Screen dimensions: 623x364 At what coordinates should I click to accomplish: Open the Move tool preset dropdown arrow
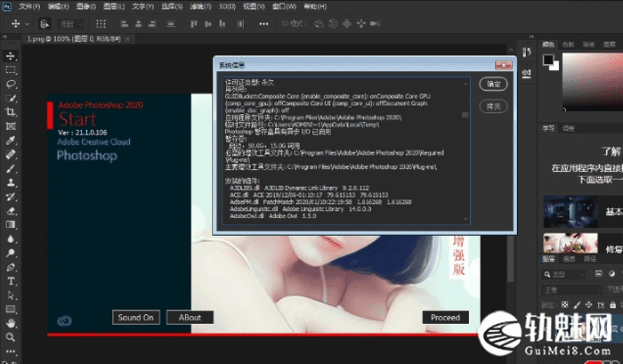pyautogui.click(x=27, y=24)
